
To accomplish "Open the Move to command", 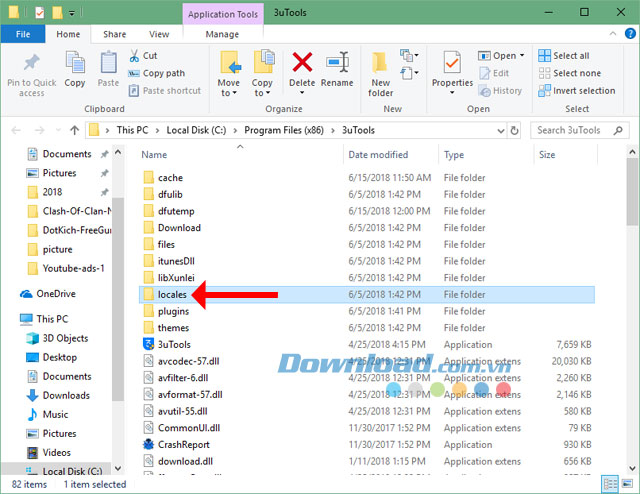I will [229, 74].
